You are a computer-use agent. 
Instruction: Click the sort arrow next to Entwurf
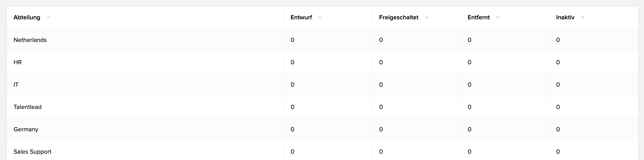tap(320, 18)
